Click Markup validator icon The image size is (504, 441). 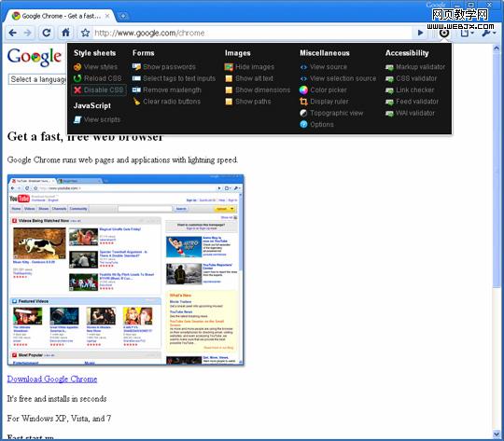[x=389, y=67]
